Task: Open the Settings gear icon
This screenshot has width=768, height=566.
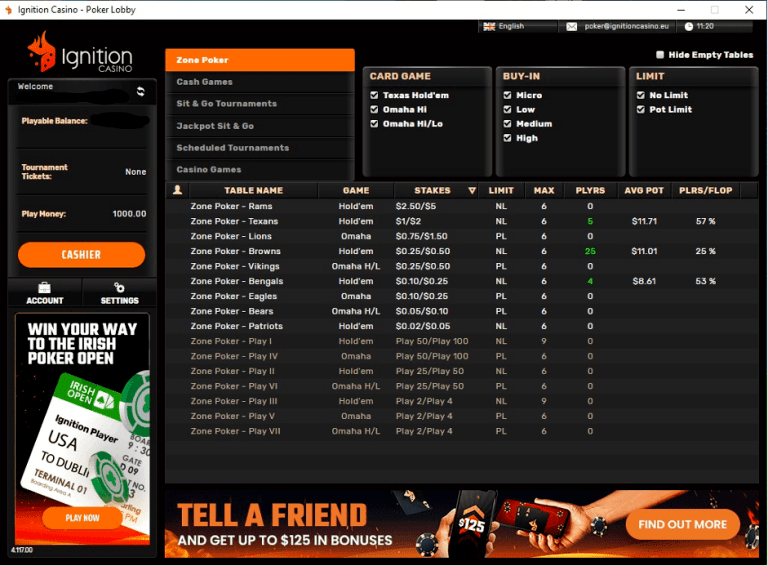Action: [119, 287]
